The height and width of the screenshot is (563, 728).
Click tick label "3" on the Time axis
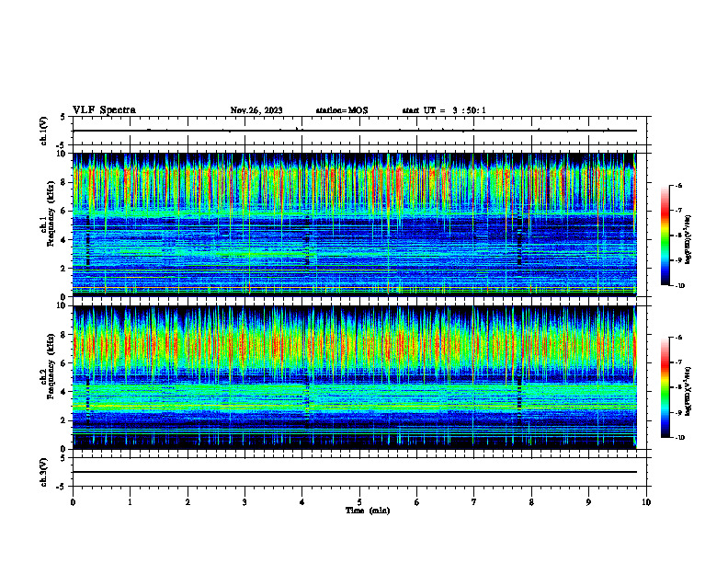tap(245, 502)
